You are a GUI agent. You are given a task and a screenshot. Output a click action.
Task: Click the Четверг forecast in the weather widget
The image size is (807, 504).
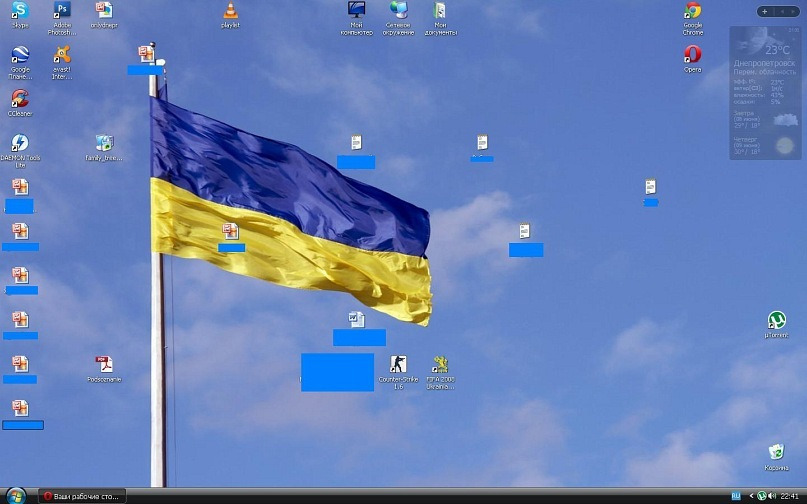[x=765, y=146]
